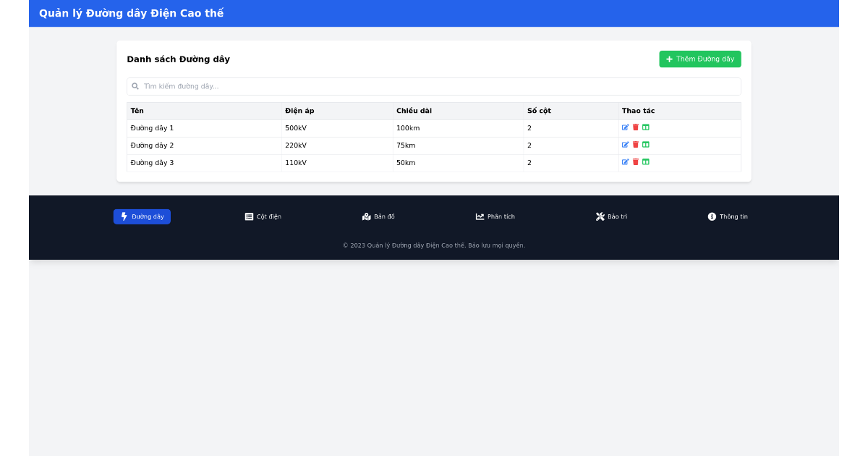The image size is (868, 456).
Task: Click the search magnifier icon
Action: click(135, 86)
